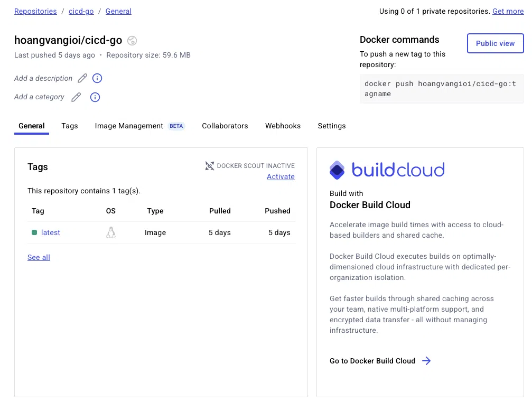Open the latest tag link
Image resolution: width=532 pixels, height=402 pixels.
click(51, 233)
